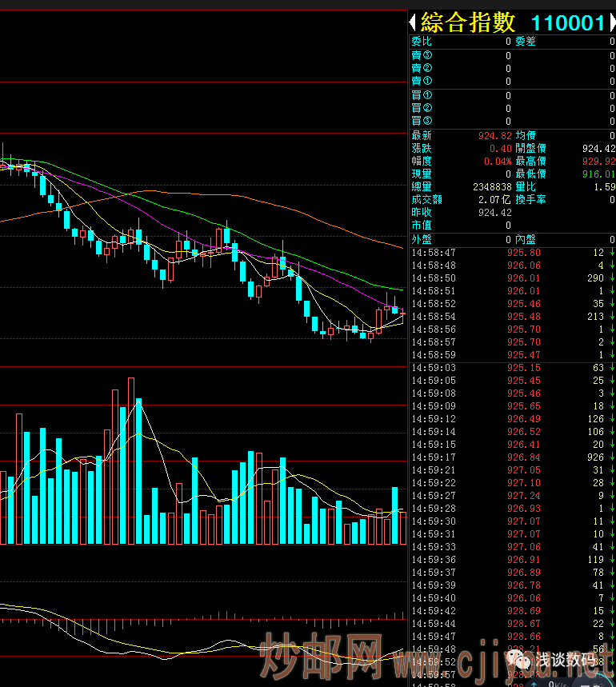
Task: Click the next-index right arrow after 110001
Action: point(611,22)
